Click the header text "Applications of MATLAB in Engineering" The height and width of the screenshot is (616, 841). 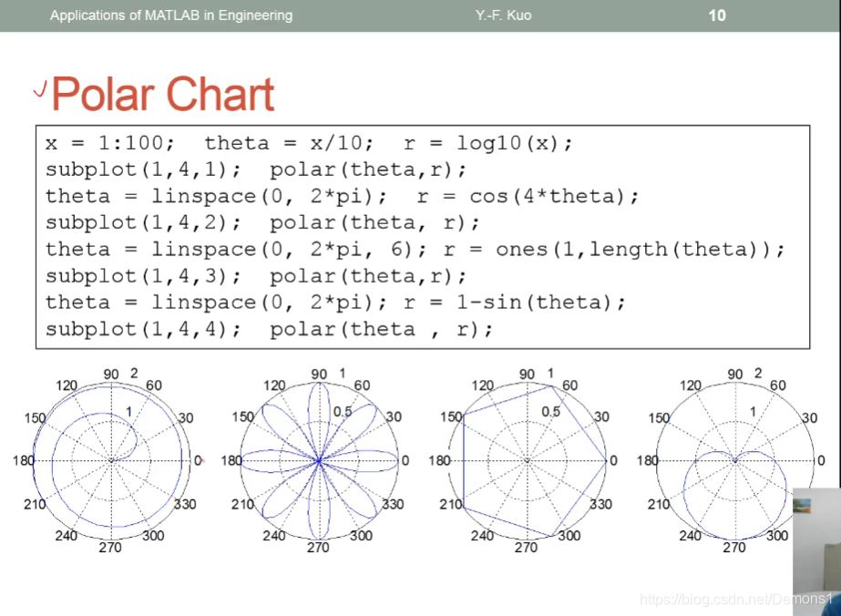point(171,15)
